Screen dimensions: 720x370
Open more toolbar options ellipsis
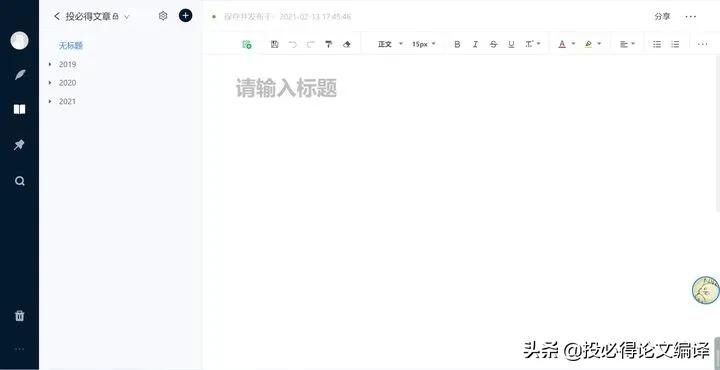[x=703, y=44]
